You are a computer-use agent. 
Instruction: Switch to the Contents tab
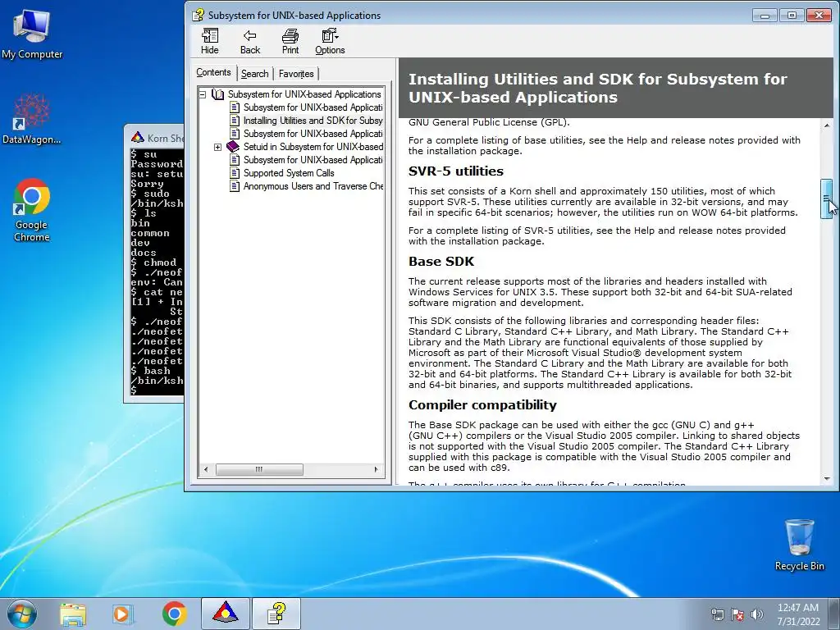point(213,72)
